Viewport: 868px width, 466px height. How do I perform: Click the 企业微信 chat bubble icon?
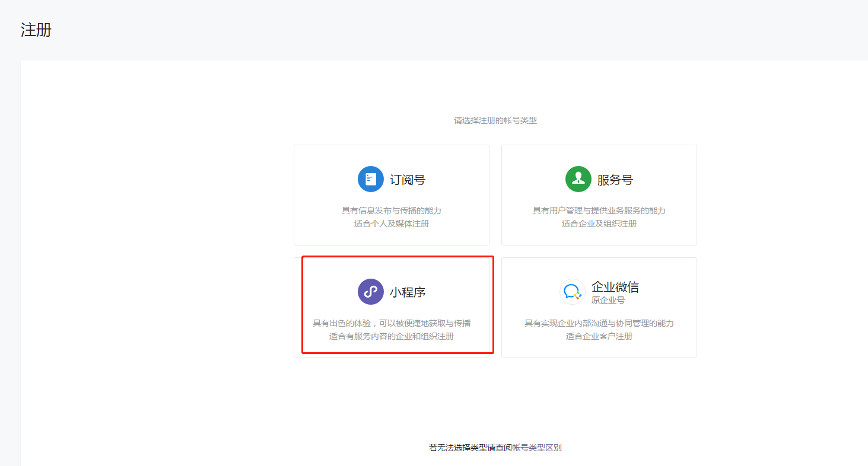(x=573, y=292)
